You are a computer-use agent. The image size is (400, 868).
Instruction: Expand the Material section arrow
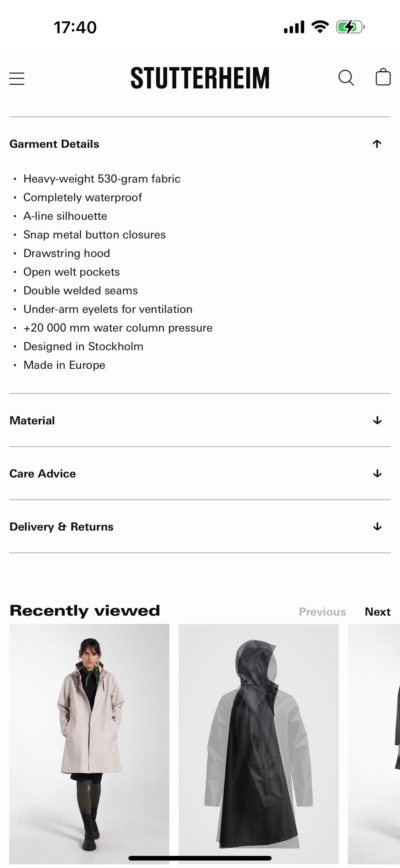pos(377,420)
